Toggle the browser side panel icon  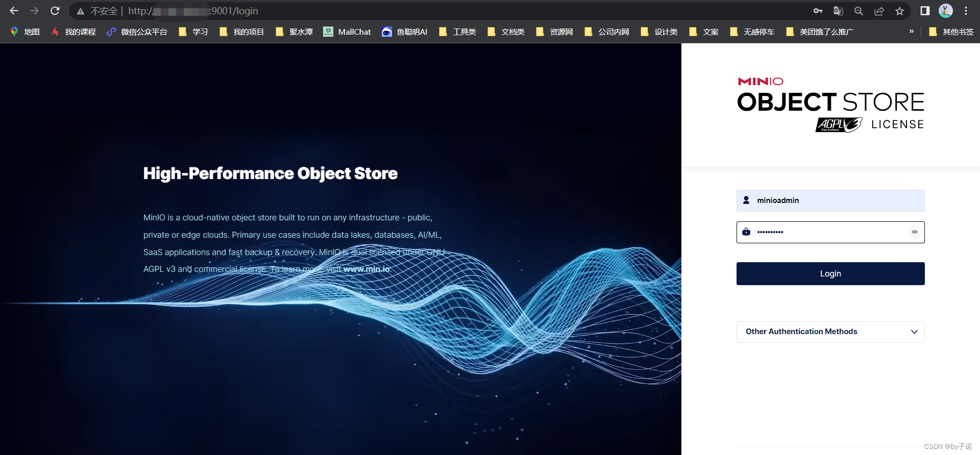click(925, 11)
